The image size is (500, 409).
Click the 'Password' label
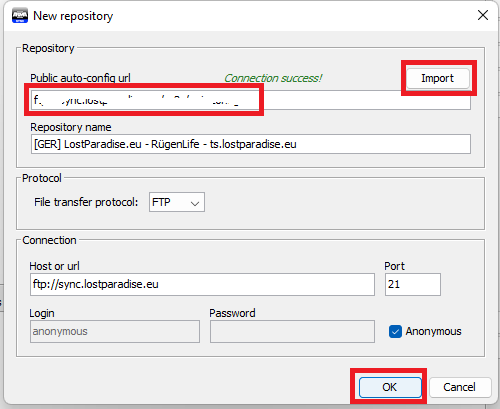point(232,313)
